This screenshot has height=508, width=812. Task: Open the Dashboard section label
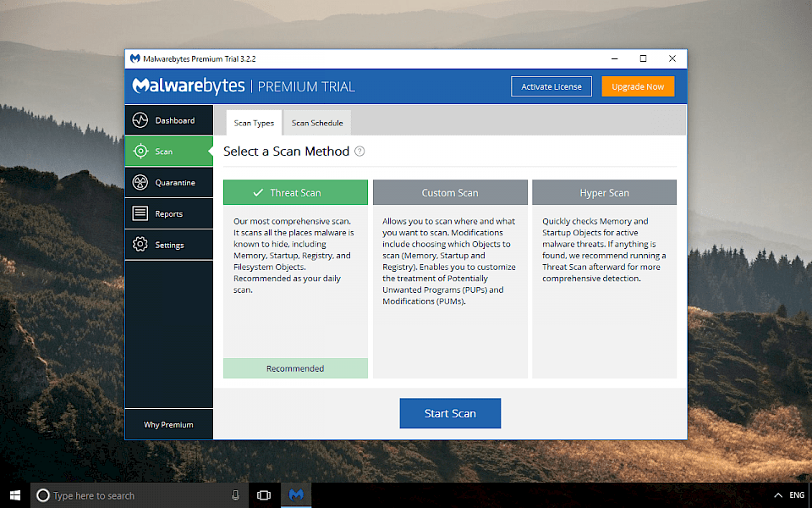pos(175,121)
